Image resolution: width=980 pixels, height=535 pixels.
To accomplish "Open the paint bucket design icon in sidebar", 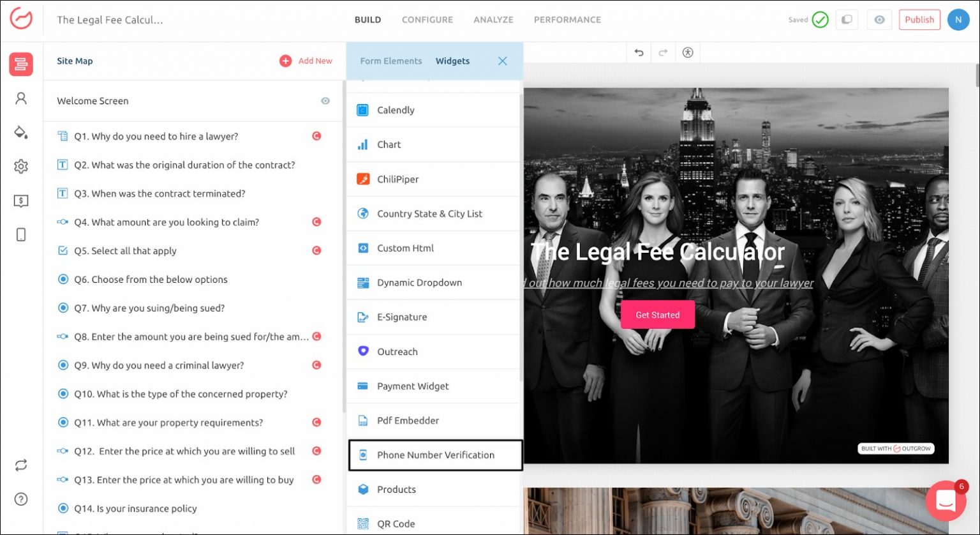I will 21,132.
